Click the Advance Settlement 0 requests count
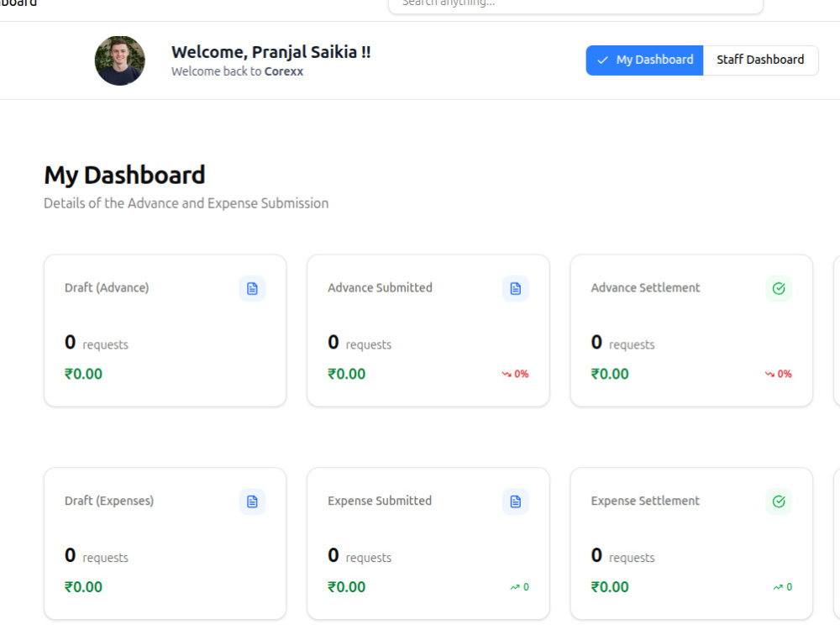The height and width of the screenshot is (630, 840). click(622, 343)
